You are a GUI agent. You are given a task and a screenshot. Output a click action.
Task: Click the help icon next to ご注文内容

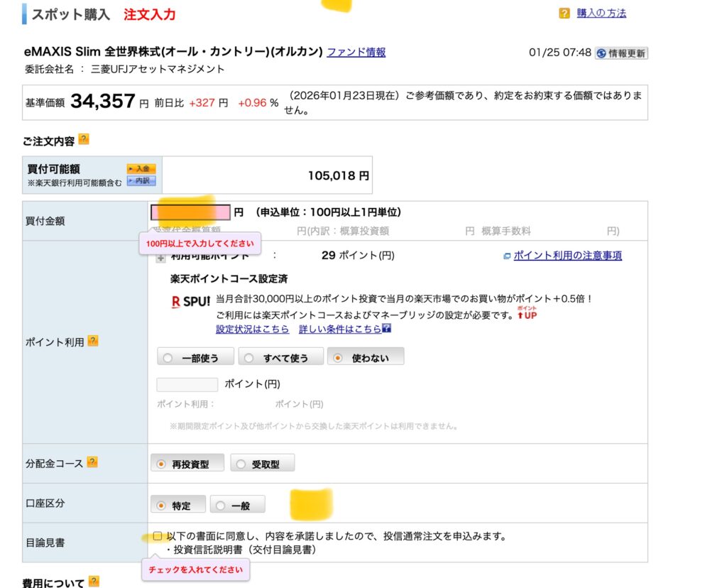point(84,139)
